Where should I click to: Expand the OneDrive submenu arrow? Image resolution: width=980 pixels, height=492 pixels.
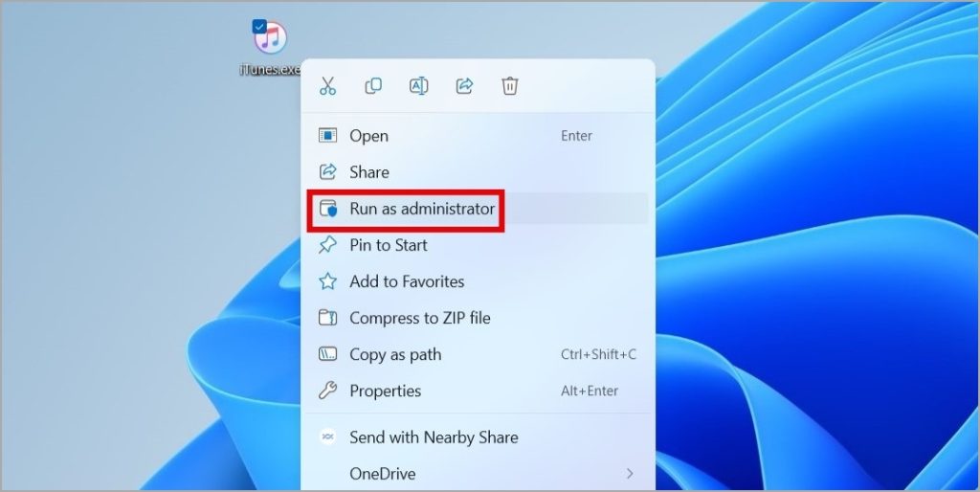[x=630, y=473]
